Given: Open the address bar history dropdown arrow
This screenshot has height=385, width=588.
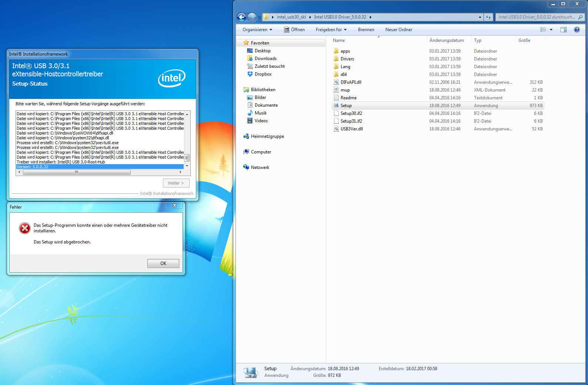Looking at the screenshot, I should tap(480, 17).
